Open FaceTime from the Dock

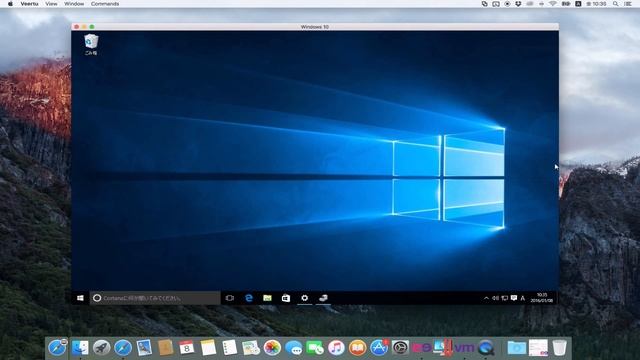pyautogui.click(x=315, y=348)
